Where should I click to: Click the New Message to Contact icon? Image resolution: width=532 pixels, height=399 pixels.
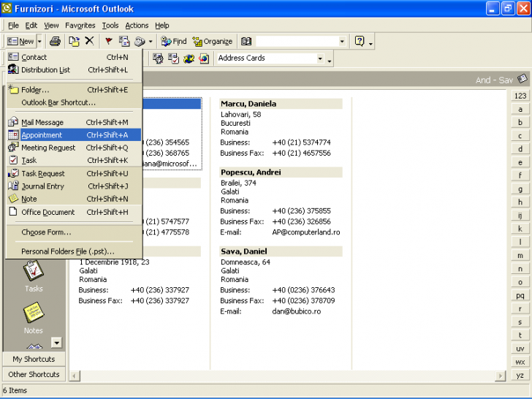[124, 42]
